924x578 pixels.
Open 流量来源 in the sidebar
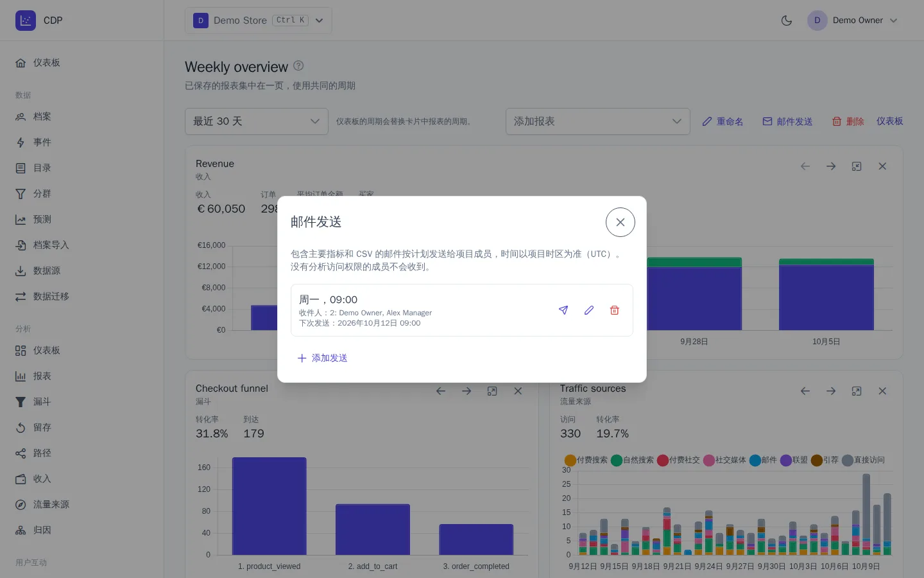82,505
